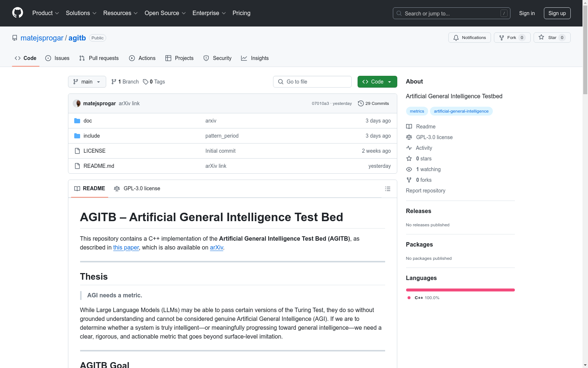Switch to the Pull requests tab
The height and width of the screenshot is (368, 588).
pos(99,58)
